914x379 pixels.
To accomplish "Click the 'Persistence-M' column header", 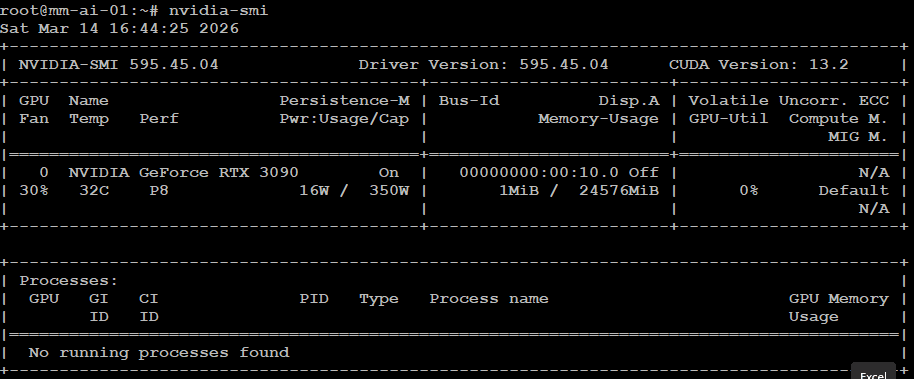I will pos(344,101).
